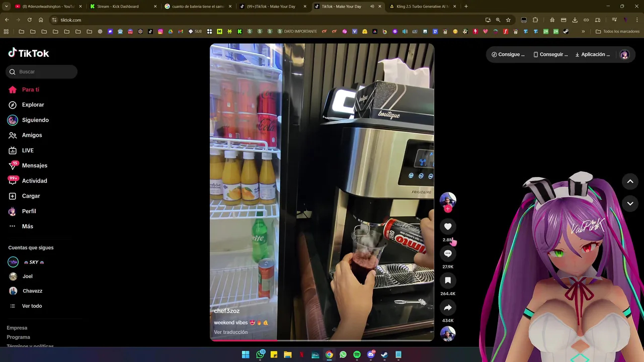Click the Conseguir button in header
The height and width of the screenshot is (362, 644).
(x=550, y=54)
